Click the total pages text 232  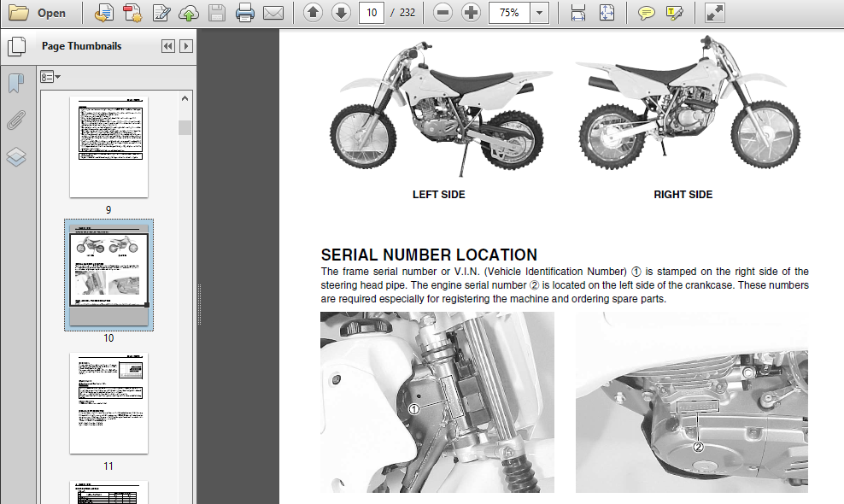click(407, 12)
